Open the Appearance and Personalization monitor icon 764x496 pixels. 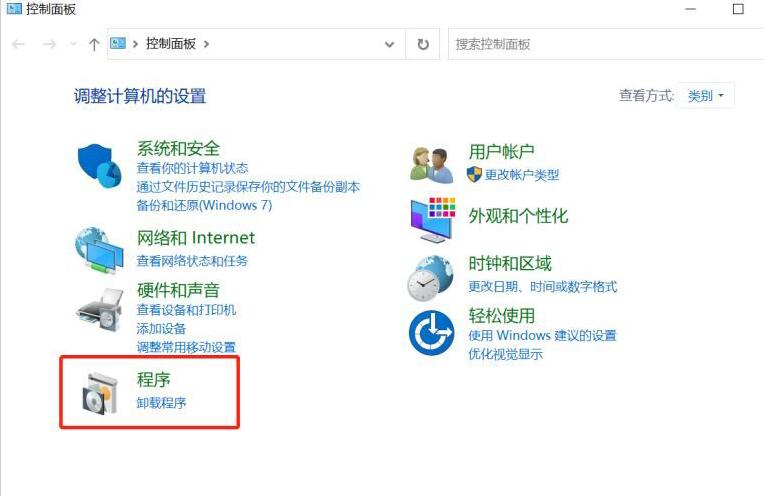click(x=433, y=220)
